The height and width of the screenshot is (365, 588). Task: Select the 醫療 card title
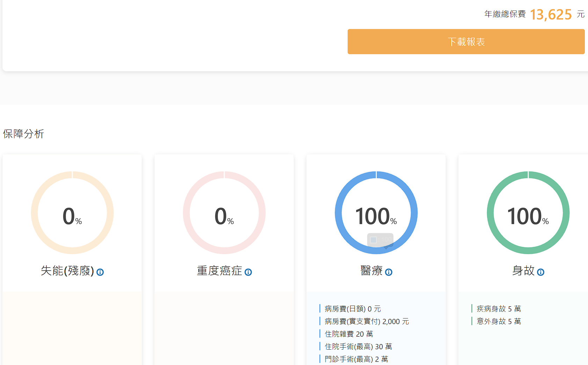pyautogui.click(x=371, y=271)
